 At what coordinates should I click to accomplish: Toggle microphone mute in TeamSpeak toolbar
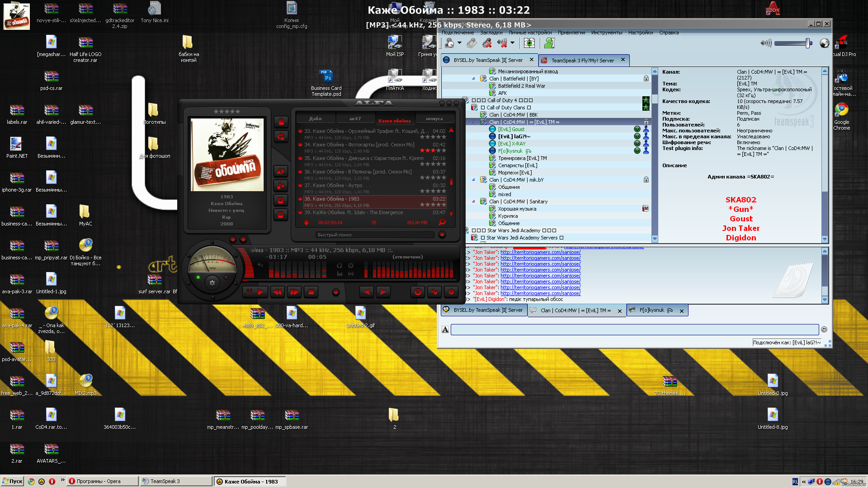[x=487, y=43]
